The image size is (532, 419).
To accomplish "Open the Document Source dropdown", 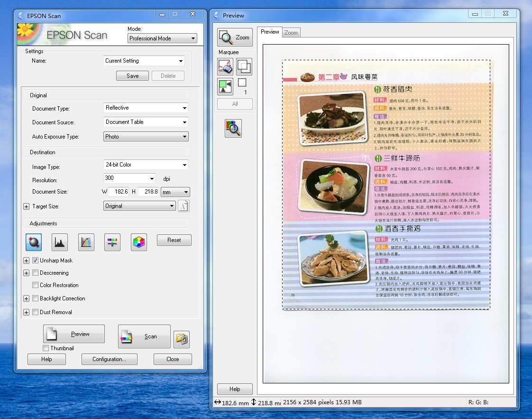I will click(x=146, y=122).
